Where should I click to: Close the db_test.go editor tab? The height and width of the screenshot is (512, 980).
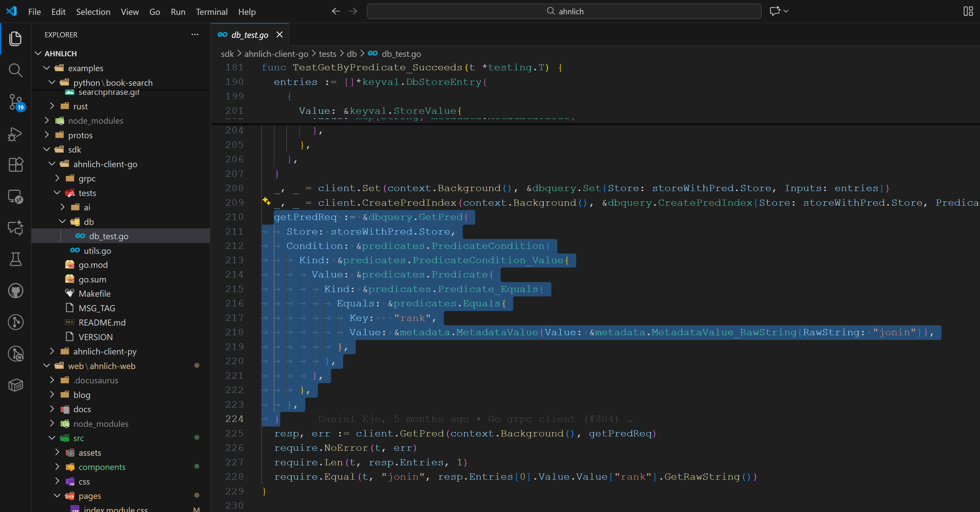point(280,35)
